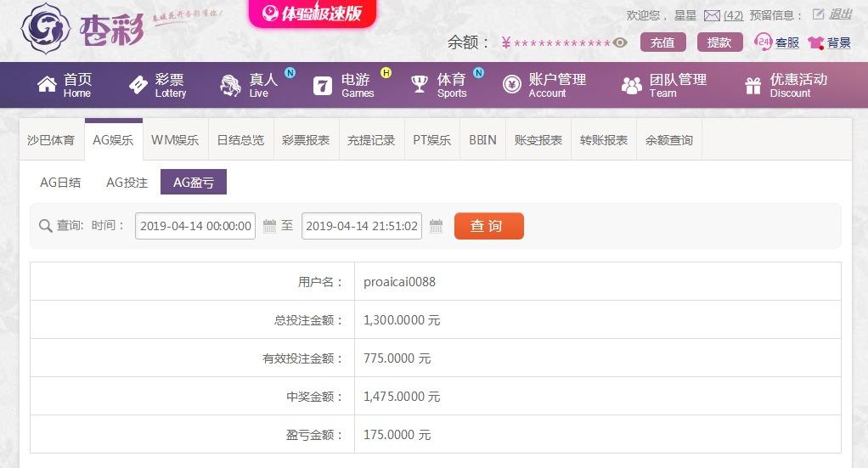Switch to 沙巴体育 tab
Image resolution: width=868 pixels, height=468 pixels.
[x=51, y=140]
